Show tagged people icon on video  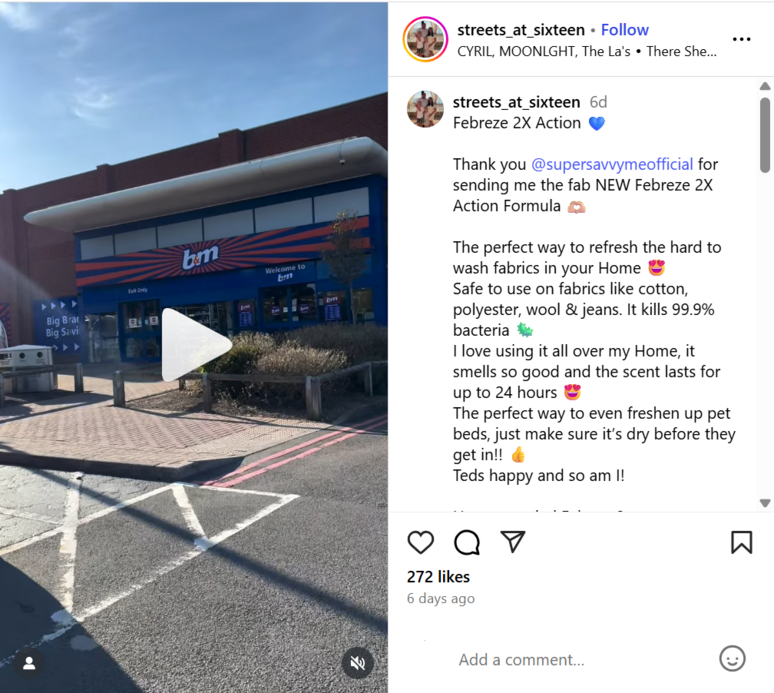(x=29, y=663)
